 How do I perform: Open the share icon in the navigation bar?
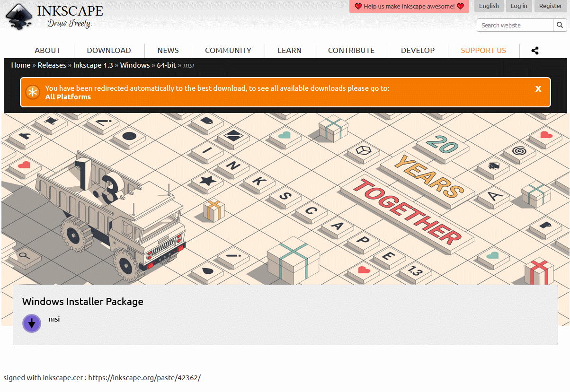coord(535,51)
